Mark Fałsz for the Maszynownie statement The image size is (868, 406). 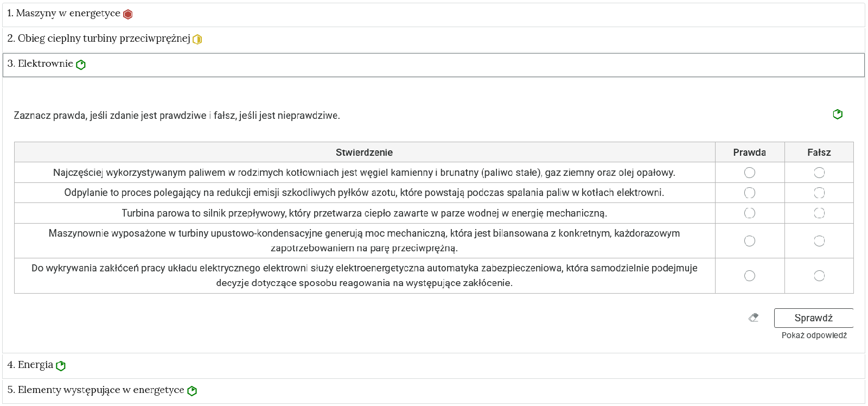(x=819, y=241)
